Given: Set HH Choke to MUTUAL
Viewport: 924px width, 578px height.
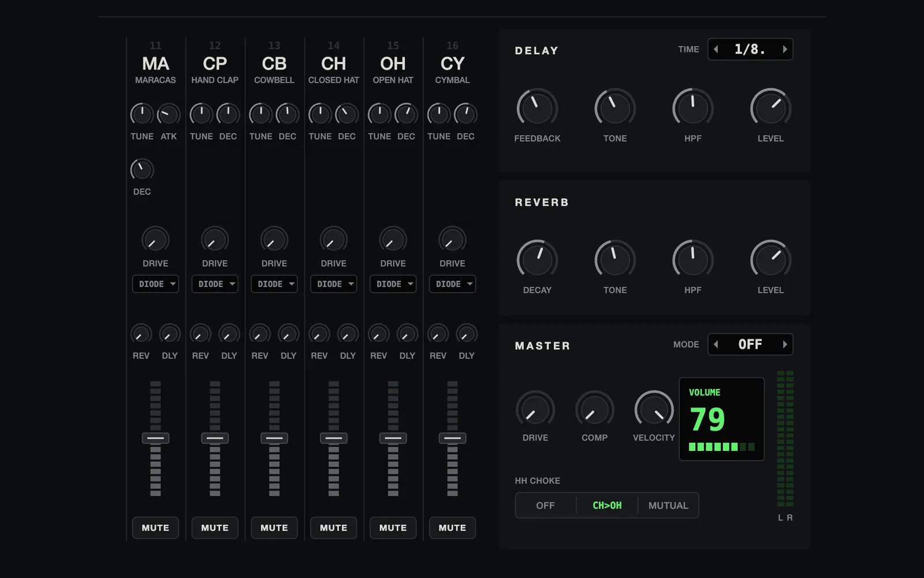Looking at the screenshot, I should coord(668,505).
